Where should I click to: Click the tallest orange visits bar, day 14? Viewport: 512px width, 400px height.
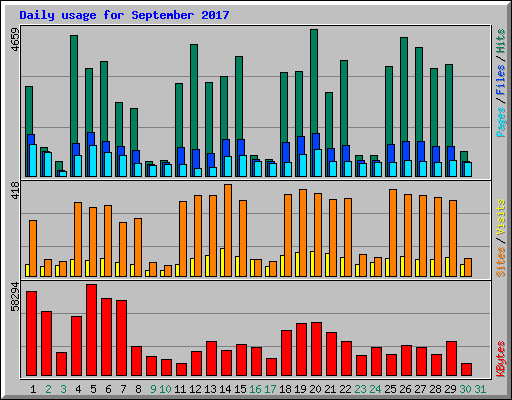[x=228, y=230]
